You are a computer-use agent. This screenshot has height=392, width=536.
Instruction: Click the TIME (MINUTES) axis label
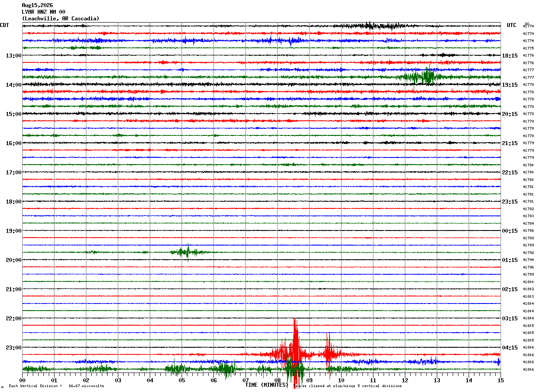click(x=267, y=385)
